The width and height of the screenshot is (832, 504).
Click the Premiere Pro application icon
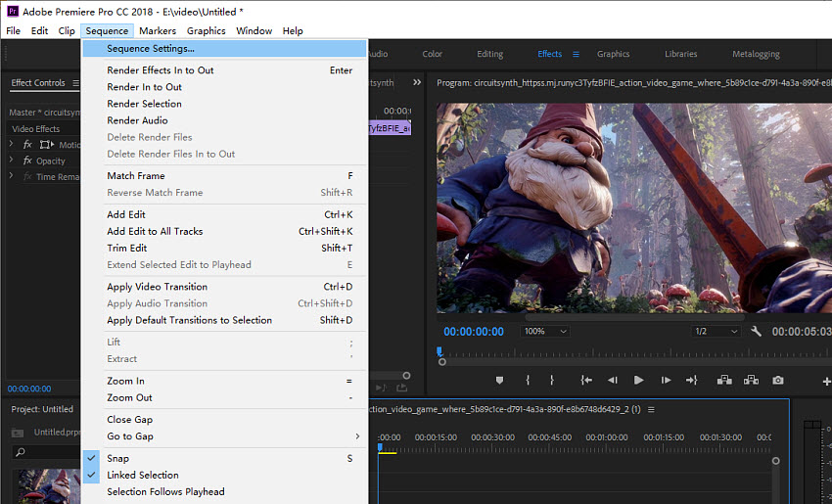click(12, 11)
